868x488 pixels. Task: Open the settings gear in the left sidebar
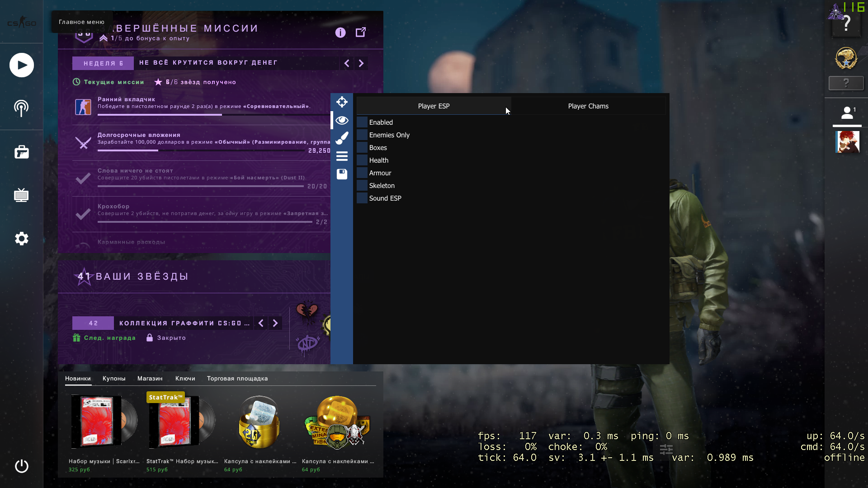21,239
